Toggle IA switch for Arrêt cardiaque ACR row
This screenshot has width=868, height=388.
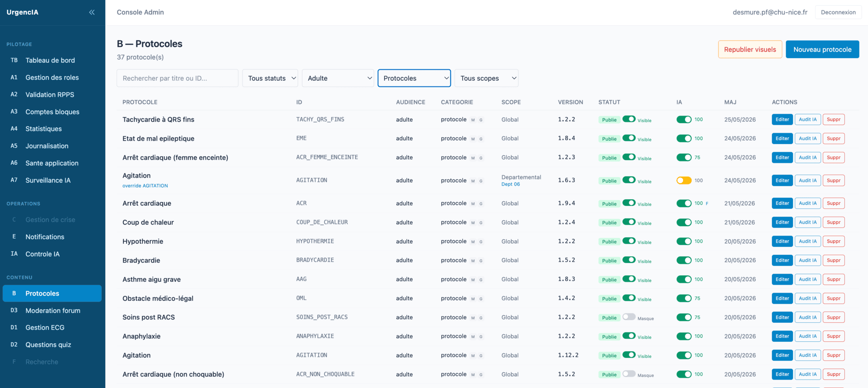[x=684, y=203]
